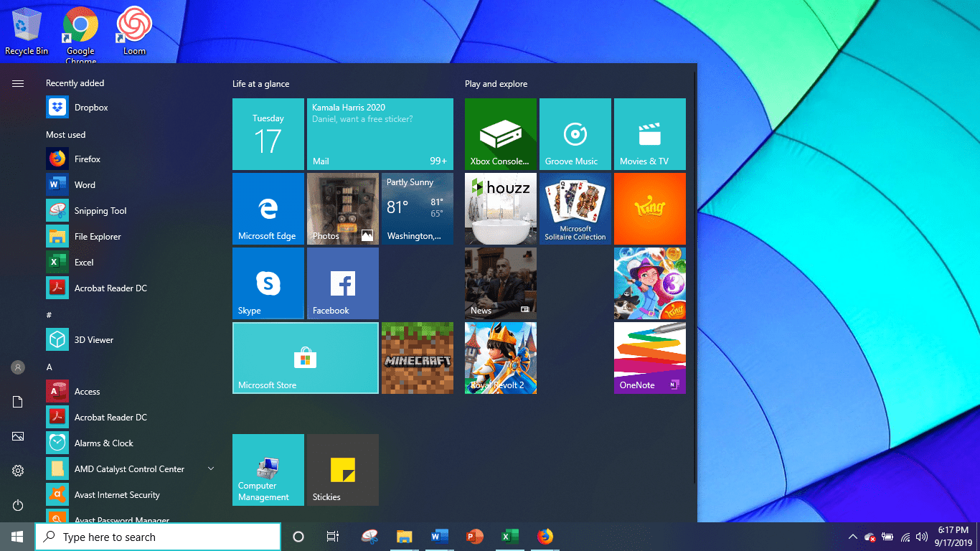Open Snipping Tool from the taskbar
Image resolution: width=980 pixels, height=551 pixels.
(369, 537)
